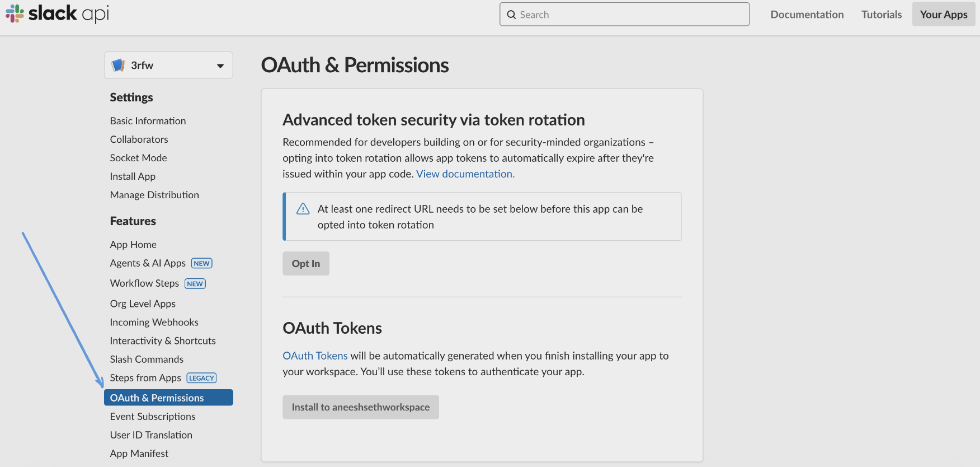Click the warning triangle icon in alert

tap(303, 209)
